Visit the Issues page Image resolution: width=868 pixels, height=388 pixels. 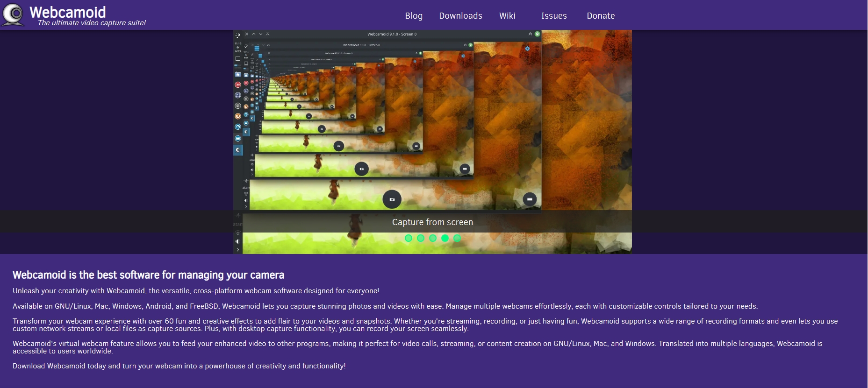554,15
